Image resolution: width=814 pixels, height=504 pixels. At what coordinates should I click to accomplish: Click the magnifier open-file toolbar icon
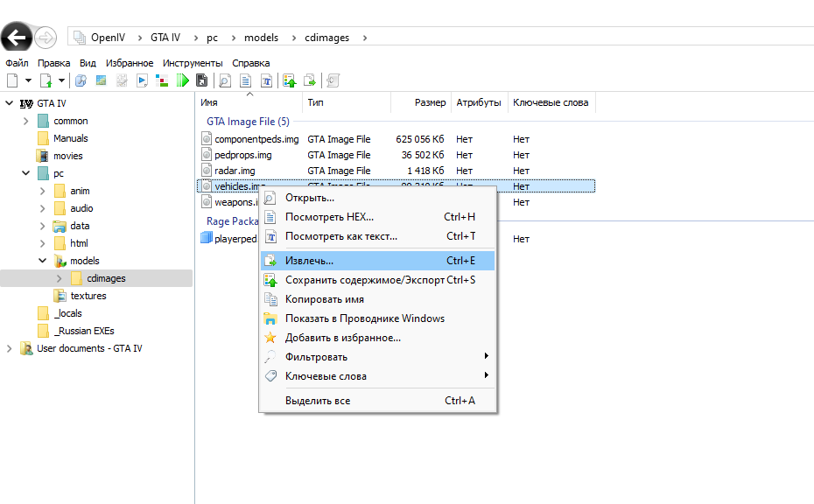(225, 80)
